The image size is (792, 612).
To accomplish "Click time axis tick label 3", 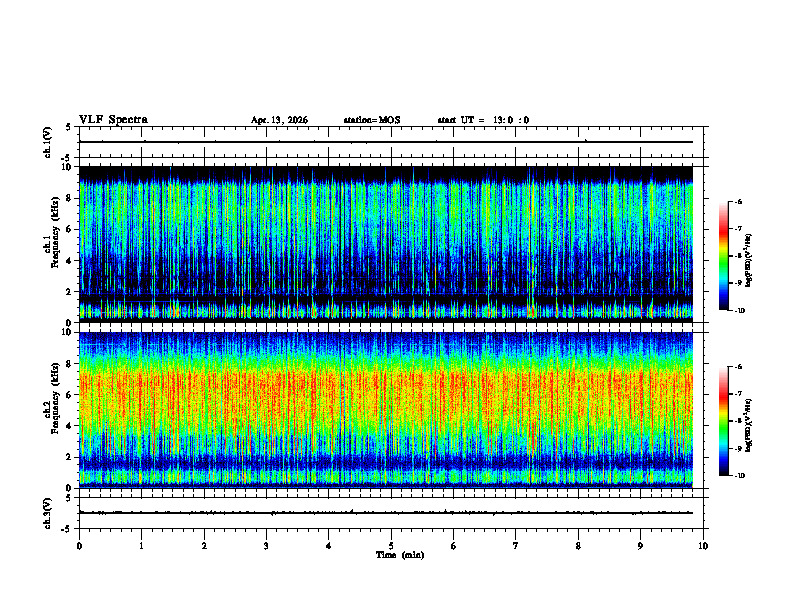I will (266, 546).
